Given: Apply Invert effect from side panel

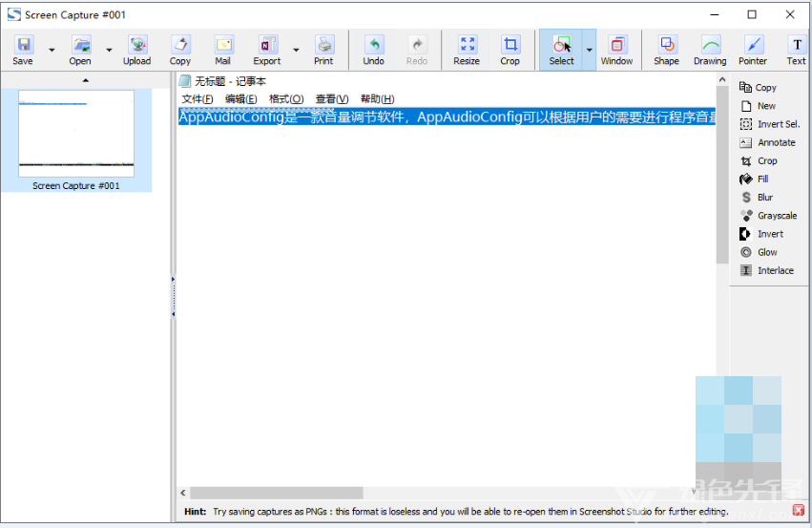Looking at the screenshot, I should [x=761, y=234].
